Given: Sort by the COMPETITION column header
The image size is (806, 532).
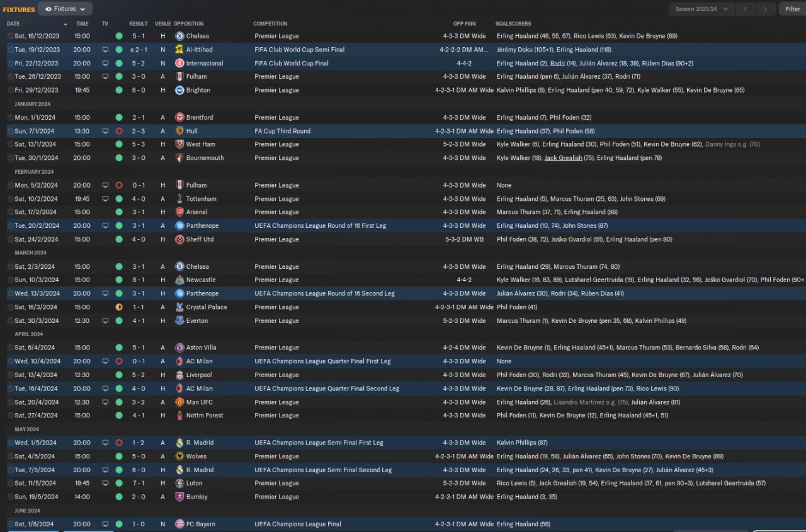Looking at the screenshot, I should [x=271, y=24].
